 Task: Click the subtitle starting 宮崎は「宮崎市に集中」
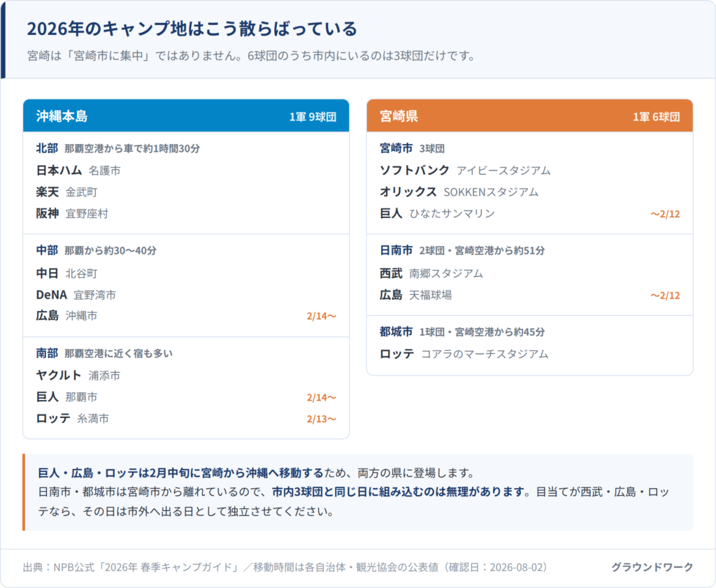tap(252, 56)
